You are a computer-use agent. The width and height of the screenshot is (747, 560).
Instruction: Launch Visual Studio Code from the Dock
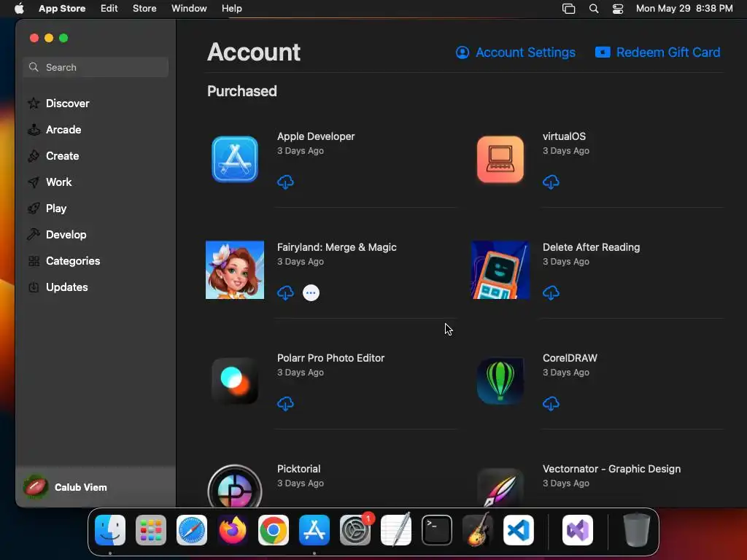click(519, 530)
